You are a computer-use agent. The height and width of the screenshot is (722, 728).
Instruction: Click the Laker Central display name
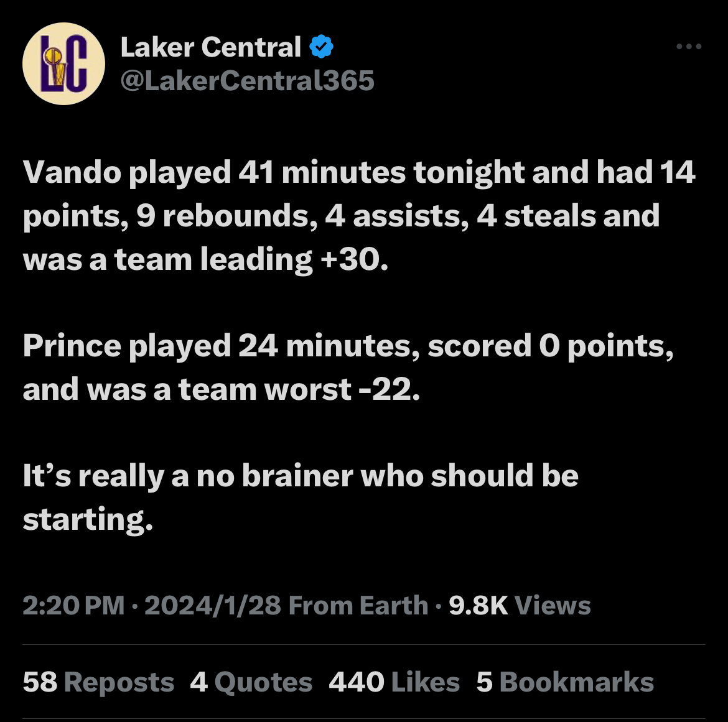(x=211, y=47)
